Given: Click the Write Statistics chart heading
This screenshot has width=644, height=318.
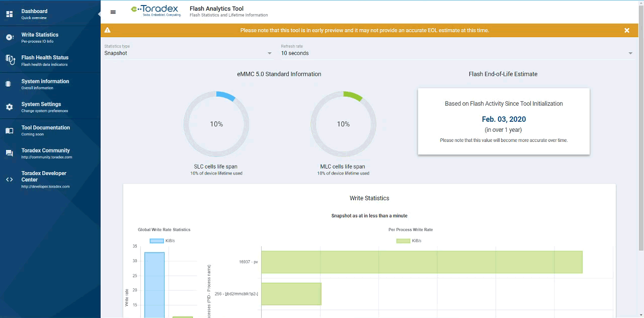Looking at the screenshot, I should [x=369, y=198].
